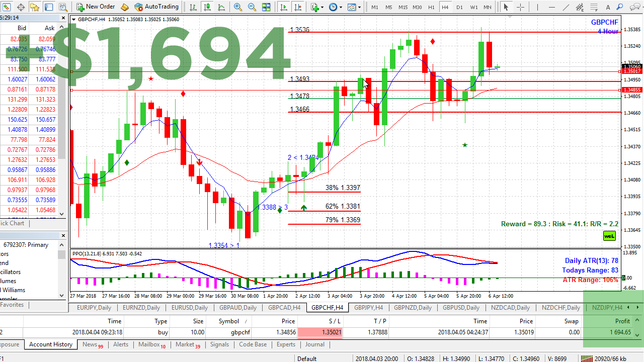Close the Navigator panel with its X
The image size is (644, 362).
coord(64,235)
